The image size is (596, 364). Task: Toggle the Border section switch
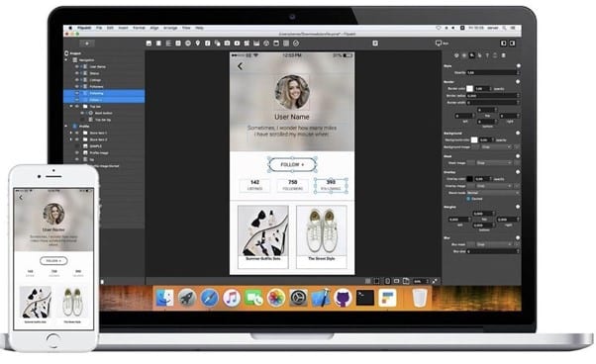(x=518, y=82)
